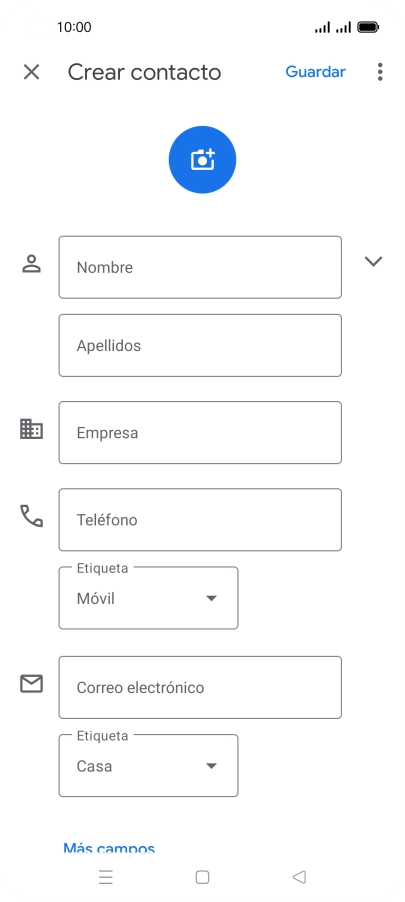405x902 pixels.
Task: Focus the Nombre input field
Action: [x=200, y=267]
